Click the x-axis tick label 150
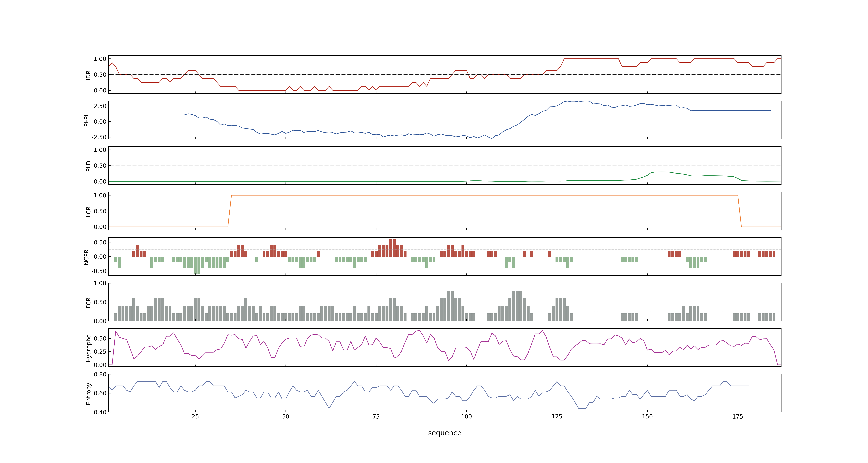 click(x=647, y=416)
